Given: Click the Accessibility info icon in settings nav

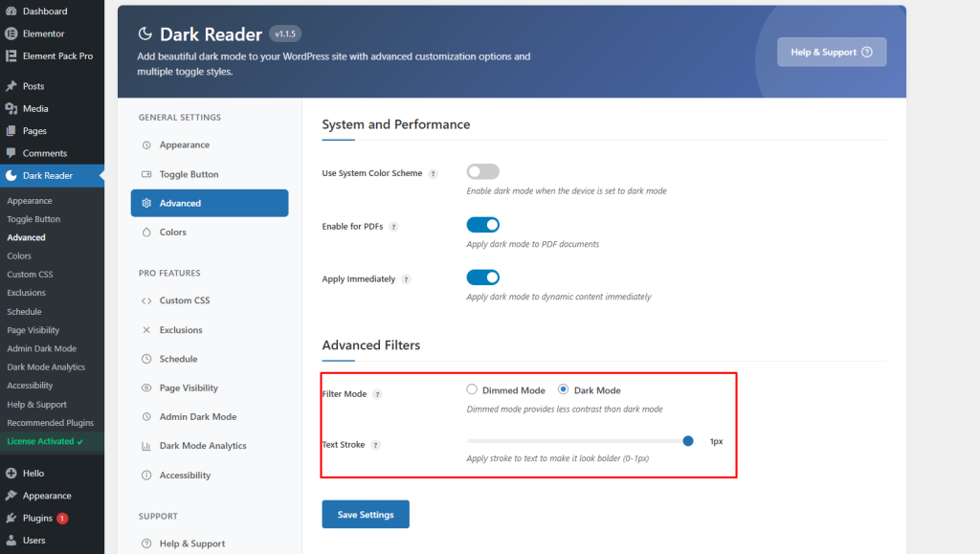Looking at the screenshot, I should 146,475.
